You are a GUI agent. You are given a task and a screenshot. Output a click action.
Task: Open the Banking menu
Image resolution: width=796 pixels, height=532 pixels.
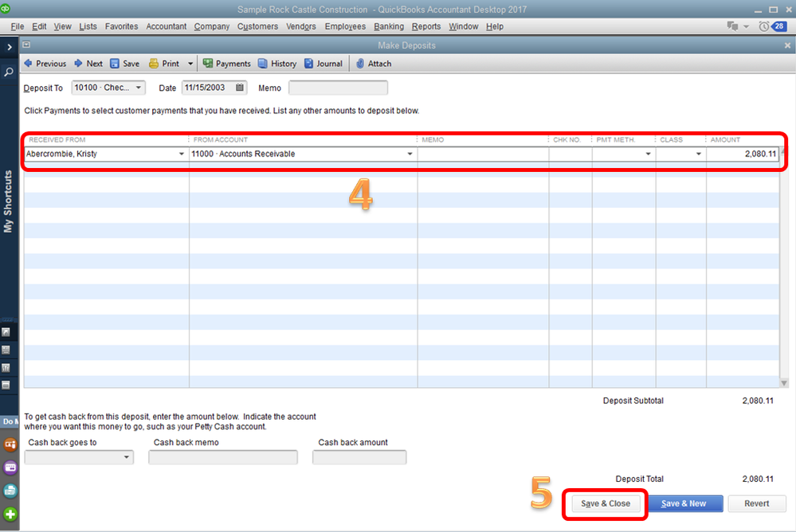389,26
